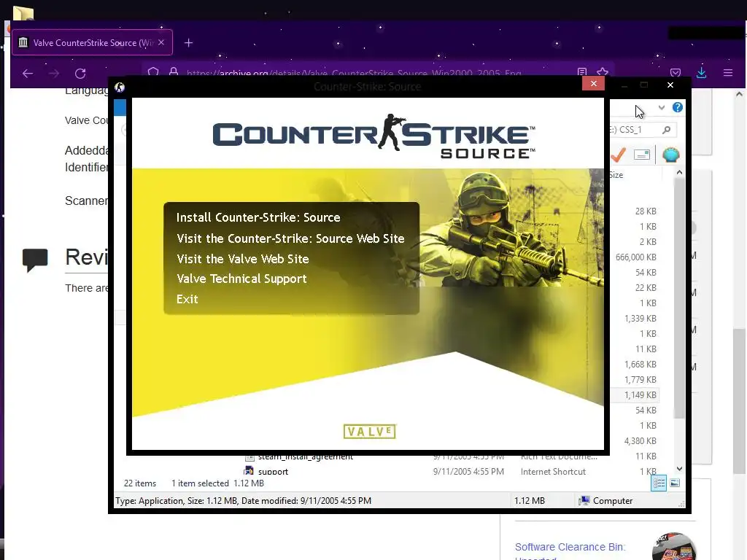The image size is (747, 560).
Task: Click the search magnifier in File Explorer
Action: coord(667,130)
